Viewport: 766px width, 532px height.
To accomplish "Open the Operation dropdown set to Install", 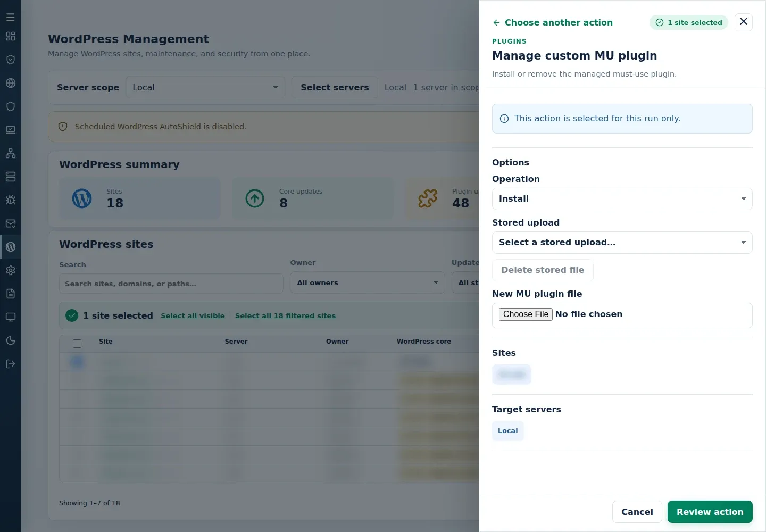I will 622,199.
